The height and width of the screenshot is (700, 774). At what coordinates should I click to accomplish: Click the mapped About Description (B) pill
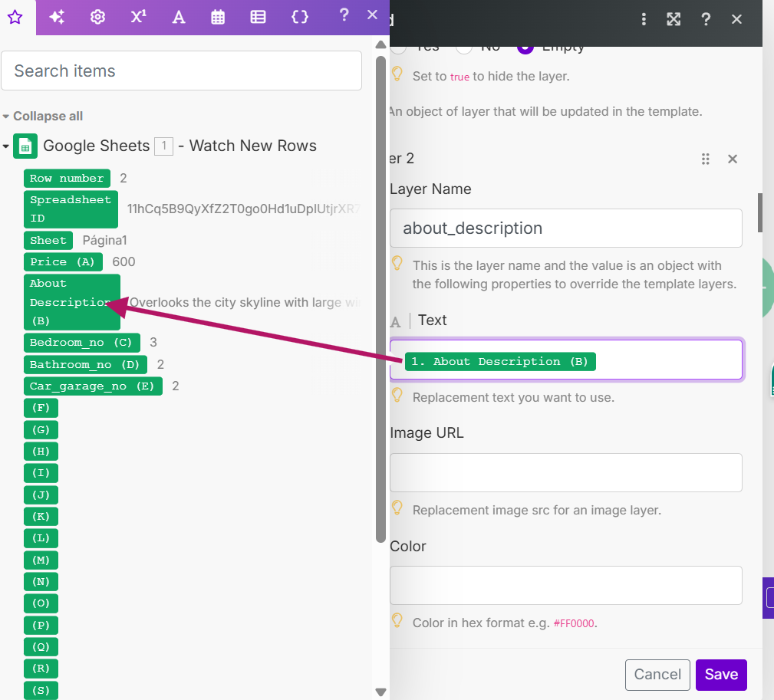[x=500, y=362]
